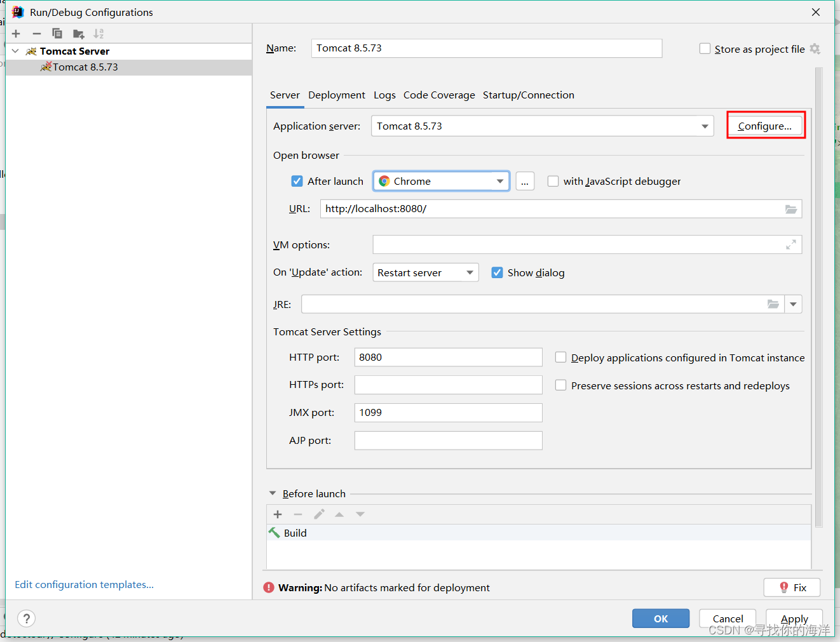Open store as project file settings gear
The width and height of the screenshot is (840, 642).
(815, 49)
